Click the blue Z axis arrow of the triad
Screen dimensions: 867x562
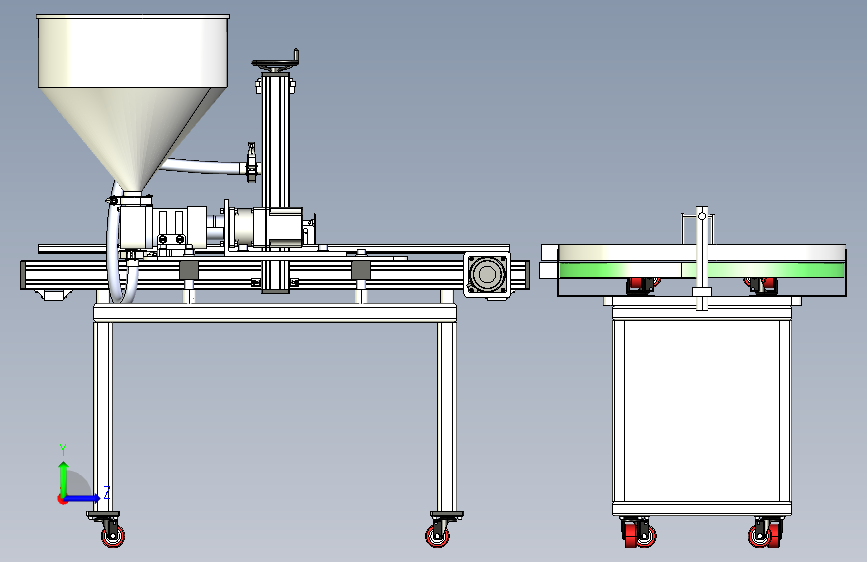tap(83, 498)
